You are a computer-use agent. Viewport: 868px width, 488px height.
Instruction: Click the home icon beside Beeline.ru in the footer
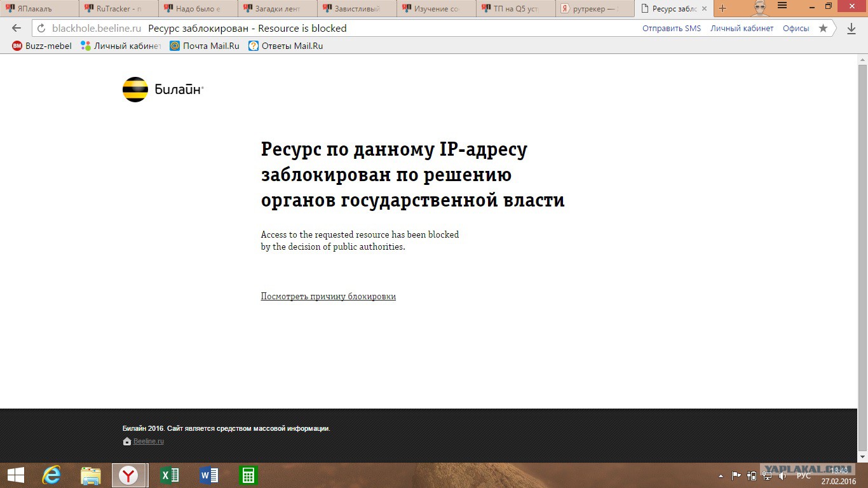[127, 441]
